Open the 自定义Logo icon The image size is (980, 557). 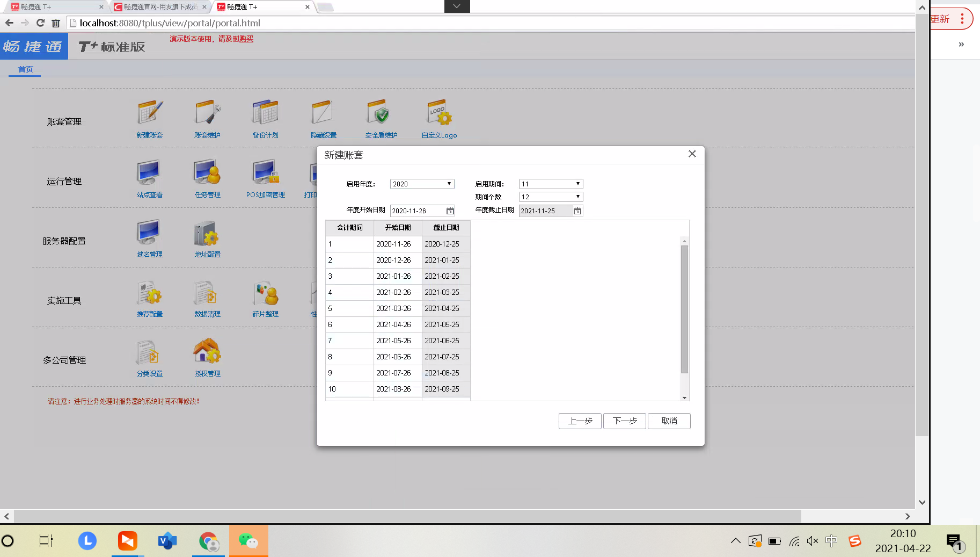(439, 112)
